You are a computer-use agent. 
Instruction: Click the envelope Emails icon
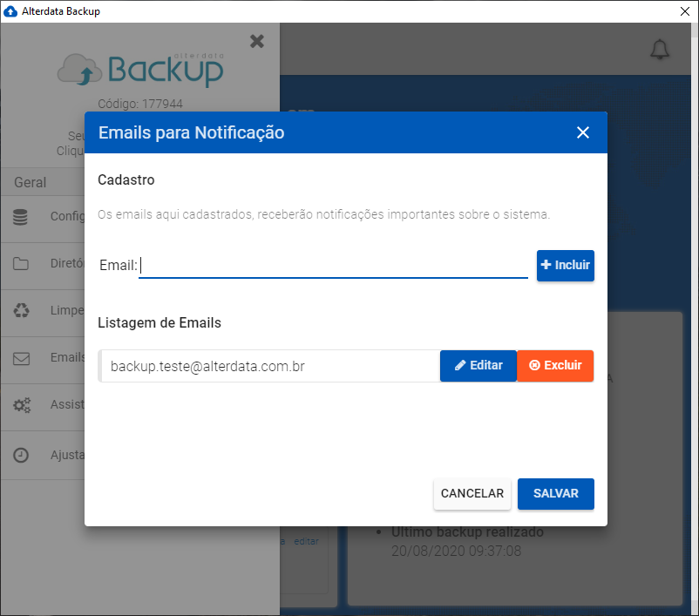pos(21,358)
